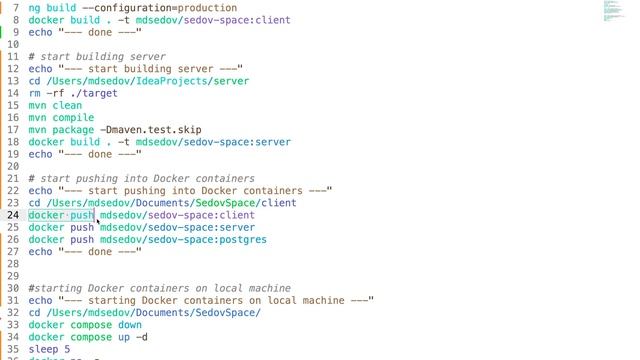Click echo '--- done ---' on line 27

[85, 252]
